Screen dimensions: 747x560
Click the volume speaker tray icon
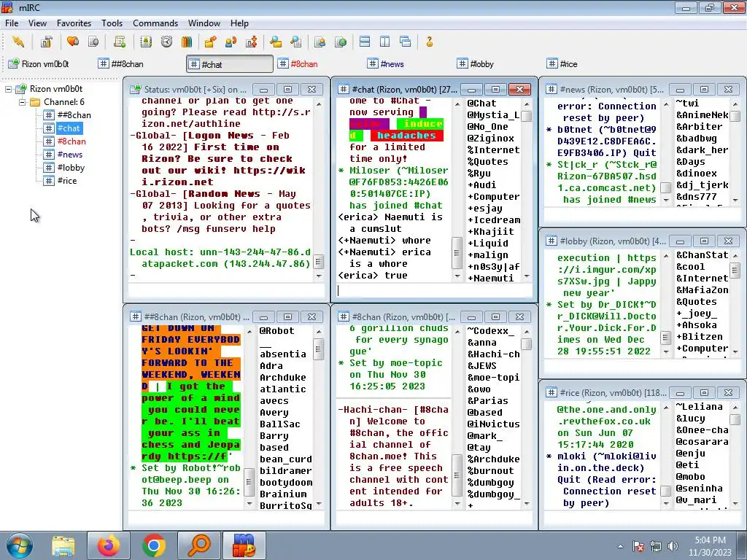pos(673,546)
